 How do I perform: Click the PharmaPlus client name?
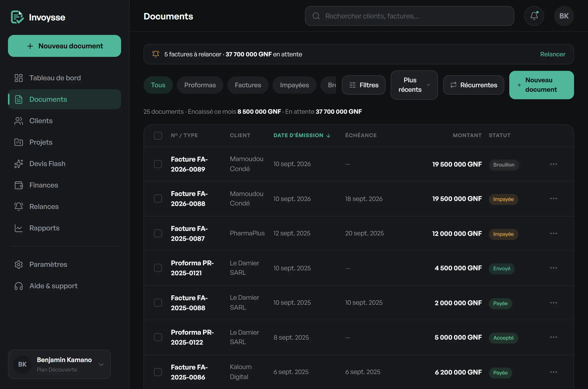tap(247, 233)
